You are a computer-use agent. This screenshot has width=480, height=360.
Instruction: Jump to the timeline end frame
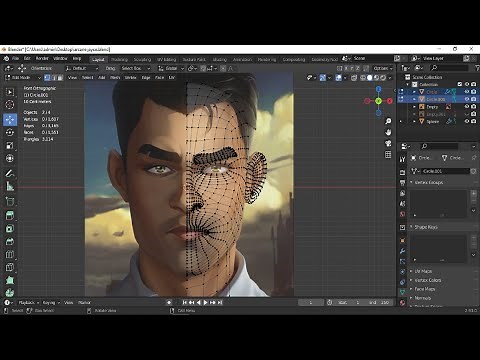click(x=220, y=302)
